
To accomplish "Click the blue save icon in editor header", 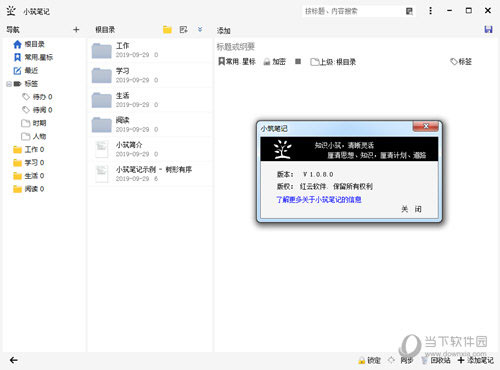I will point(488,29).
